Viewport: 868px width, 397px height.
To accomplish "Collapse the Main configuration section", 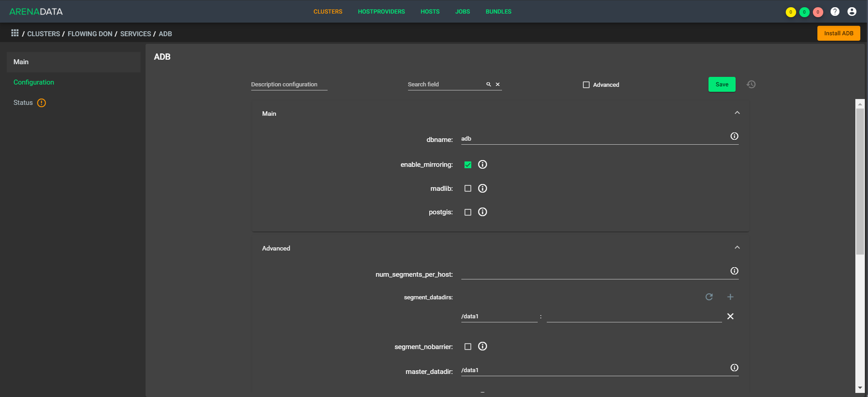I will click(737, 113).
